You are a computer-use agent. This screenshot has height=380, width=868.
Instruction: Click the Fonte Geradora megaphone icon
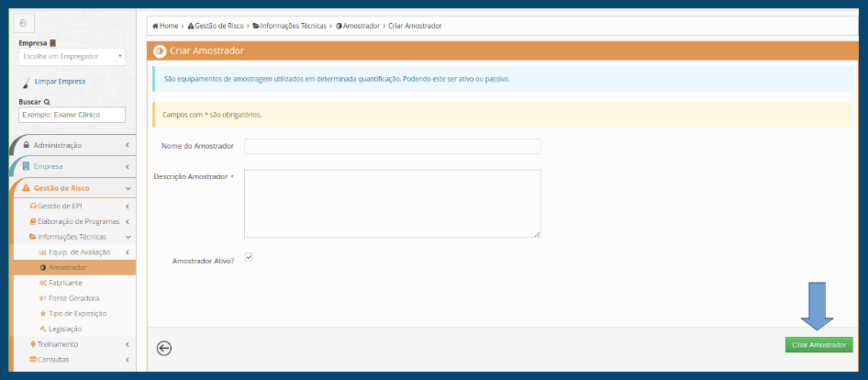coord(42,298)
